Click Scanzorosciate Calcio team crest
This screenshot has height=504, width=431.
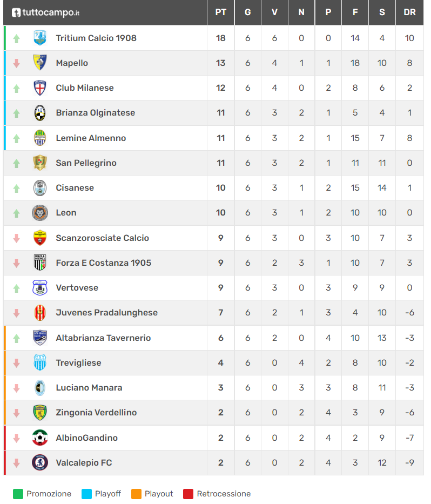pos(40,238)
